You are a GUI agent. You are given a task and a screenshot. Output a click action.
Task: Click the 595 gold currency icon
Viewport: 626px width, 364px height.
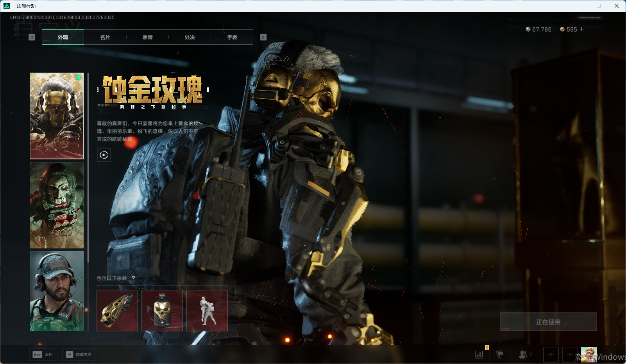562,29
